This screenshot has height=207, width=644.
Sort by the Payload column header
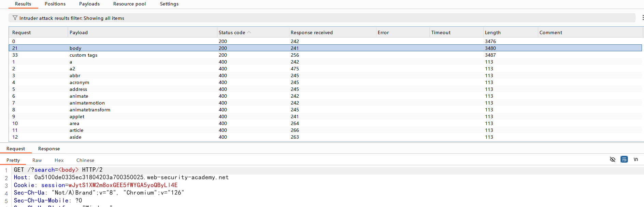78,32
